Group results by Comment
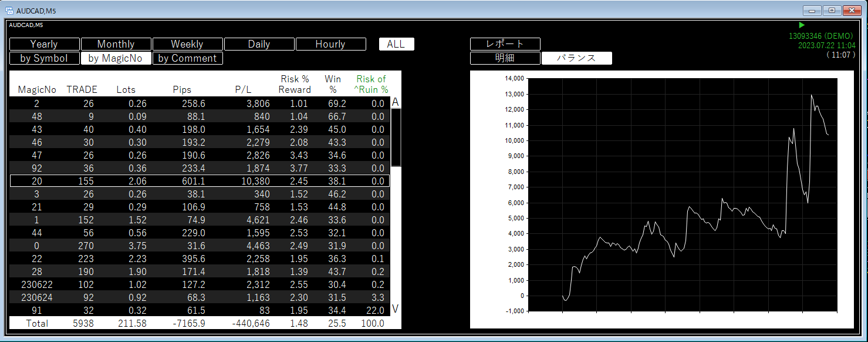This screenshot has height=342, width=868. pos(188,58)
